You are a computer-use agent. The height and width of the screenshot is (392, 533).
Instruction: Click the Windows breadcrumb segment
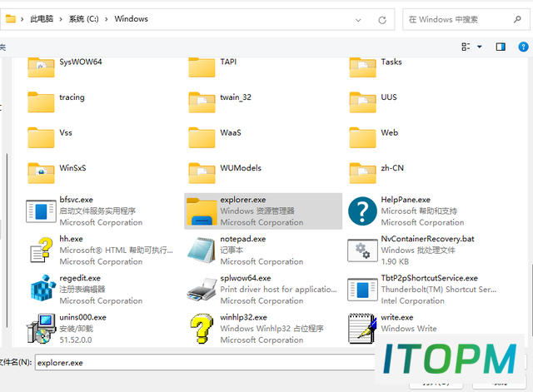tap(132, 18)
